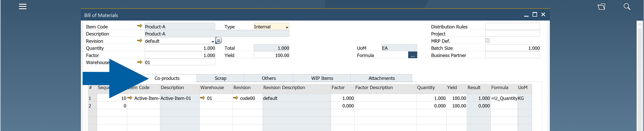Open link arrow for Active-Item-01 item code
The height and width of the screenshot is (131, 644).
coord(130,98)
